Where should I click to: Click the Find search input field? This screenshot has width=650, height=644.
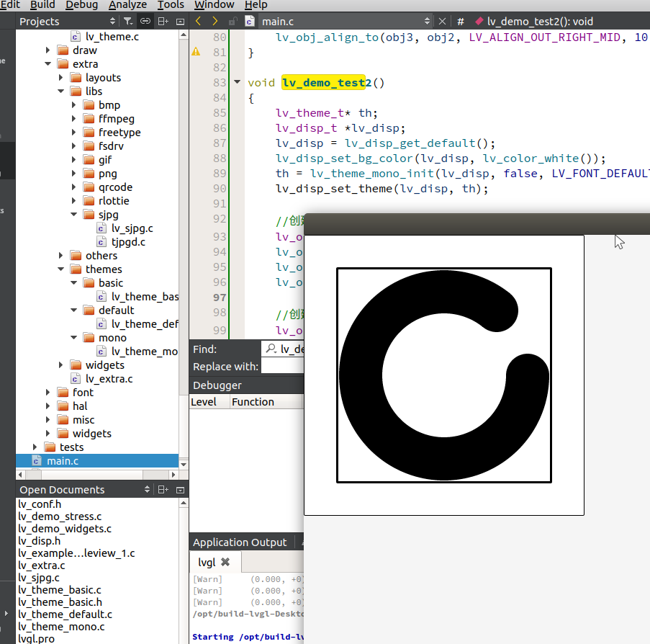point(284,349)
